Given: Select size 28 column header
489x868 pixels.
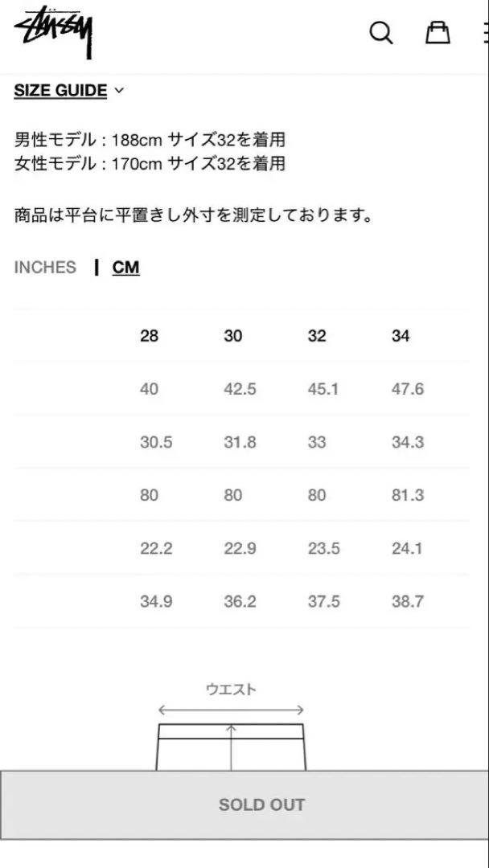Looking at the screenshot, I should [149, 335].
